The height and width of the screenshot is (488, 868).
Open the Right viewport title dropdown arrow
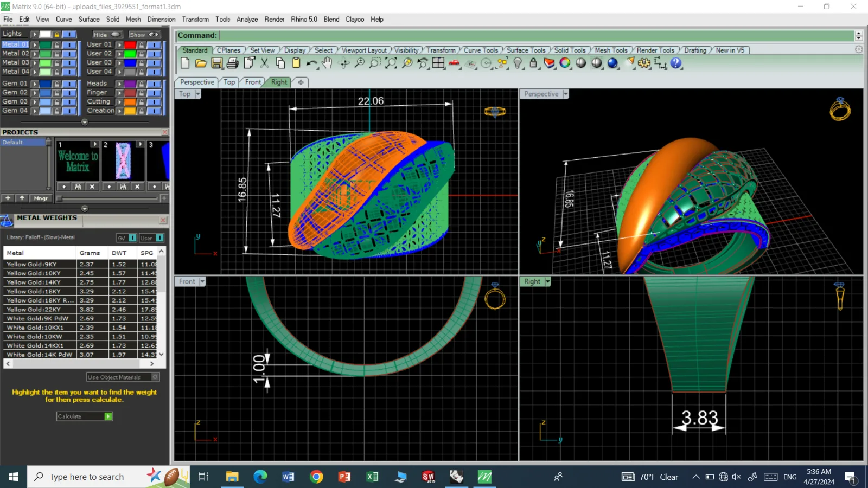(x=548, y=281)
